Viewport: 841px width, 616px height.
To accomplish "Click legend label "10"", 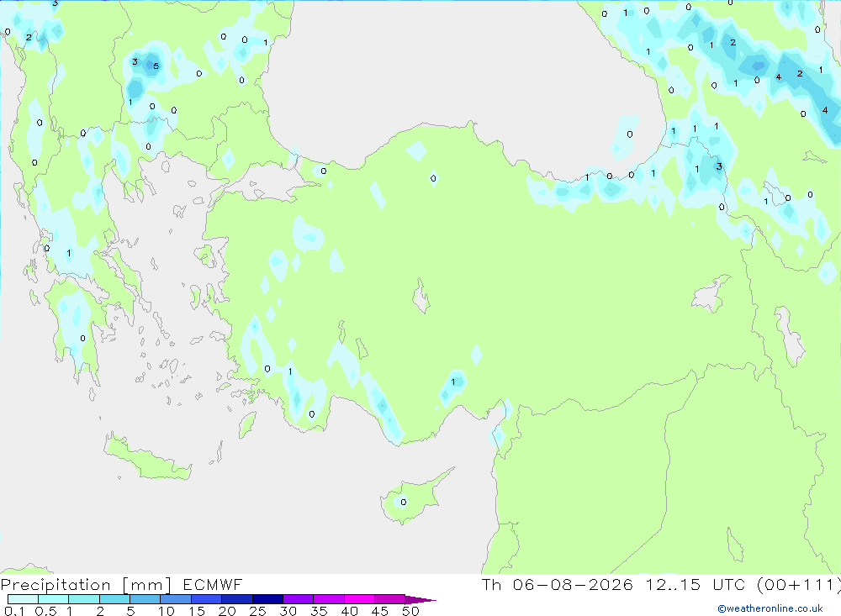I will coord(167,611).
